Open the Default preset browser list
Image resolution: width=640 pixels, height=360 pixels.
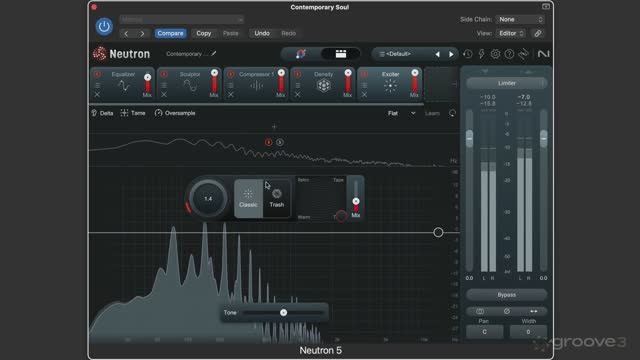coord(398,54)
